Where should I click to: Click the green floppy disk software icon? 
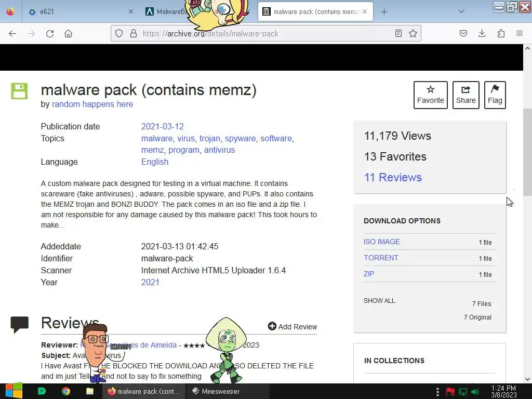point(19,91)
